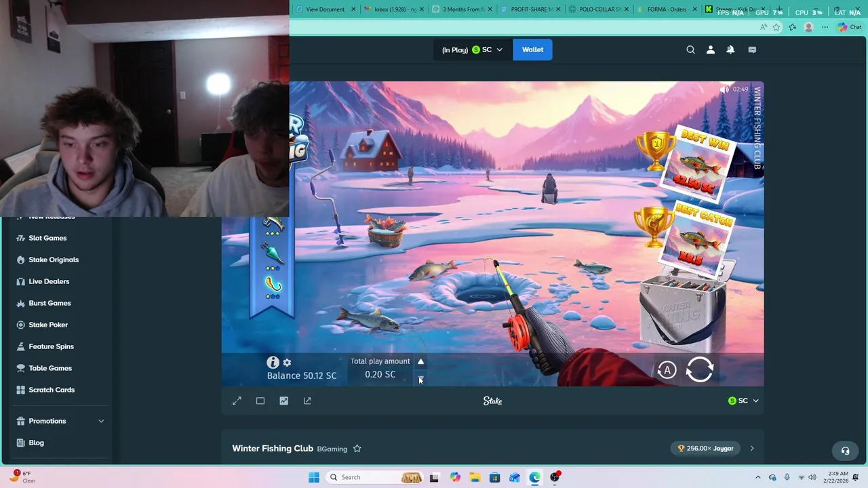This screenshot has width=868, height=488.
Task: Increase total play amount with up arrow
Action: pos(420,361)
